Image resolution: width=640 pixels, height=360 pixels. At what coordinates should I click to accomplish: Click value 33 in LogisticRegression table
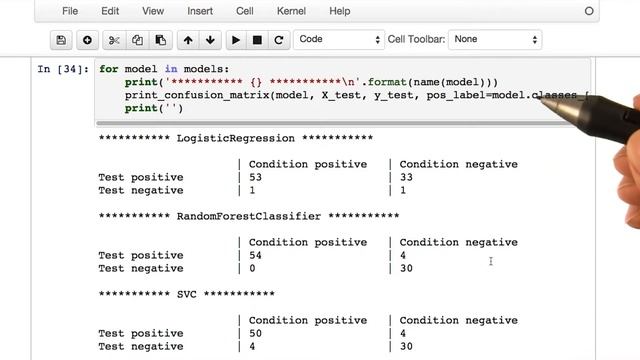click(406, 177)
